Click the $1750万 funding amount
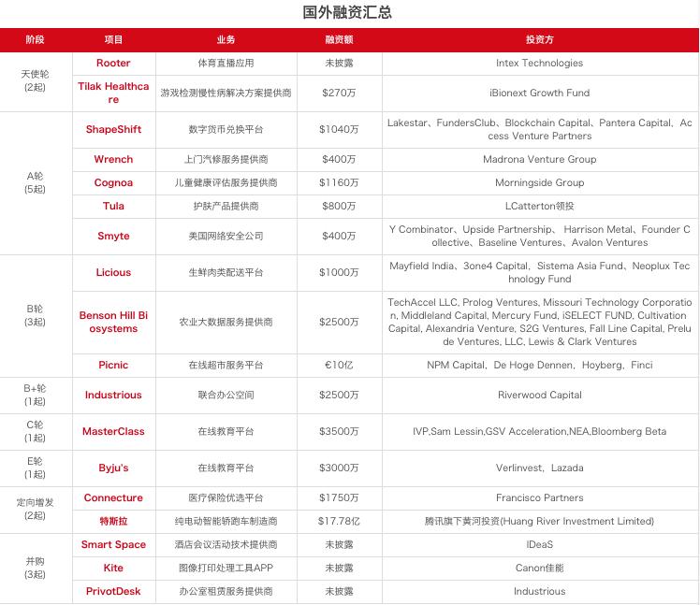 [339, 497]
